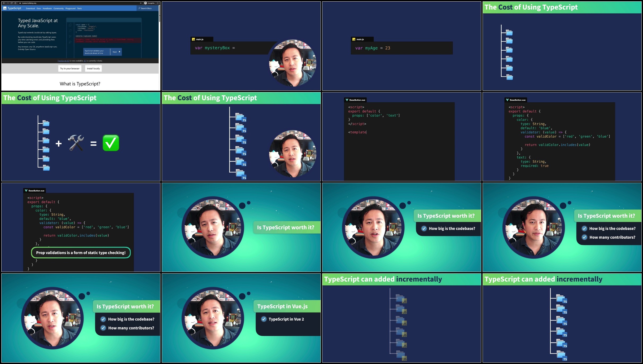Click the 'Entirely Open Source.' text
Image resolution: width=643 pixels, height=364 pixels.
pyautogui.click(x=27, y=49)
